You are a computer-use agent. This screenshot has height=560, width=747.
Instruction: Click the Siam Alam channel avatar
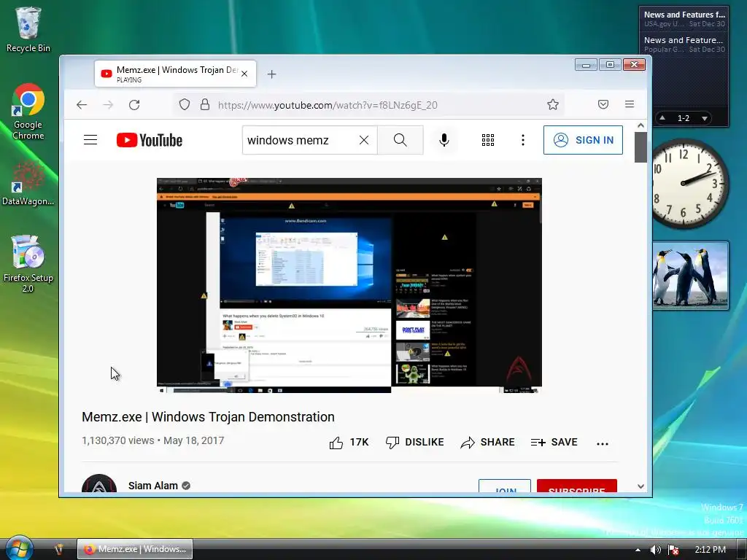pos(99,484)
